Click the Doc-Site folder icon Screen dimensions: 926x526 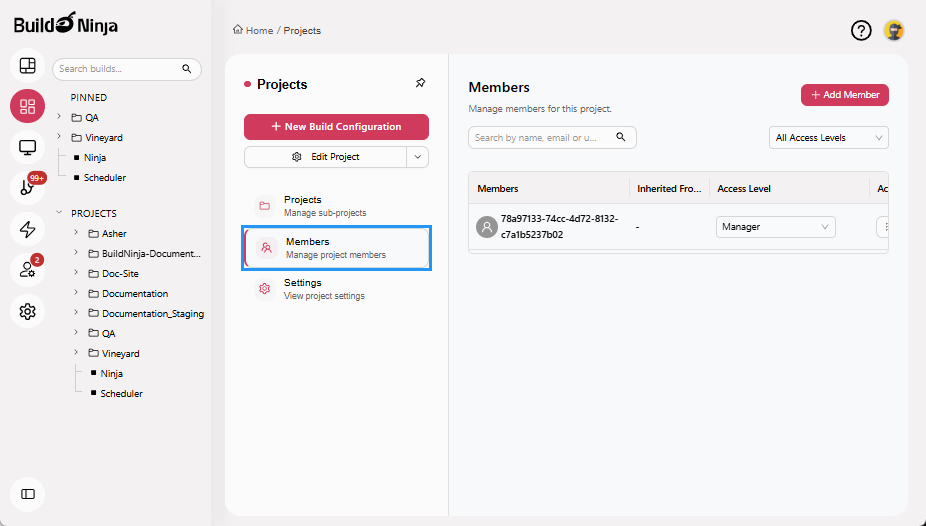pos(93,274)
